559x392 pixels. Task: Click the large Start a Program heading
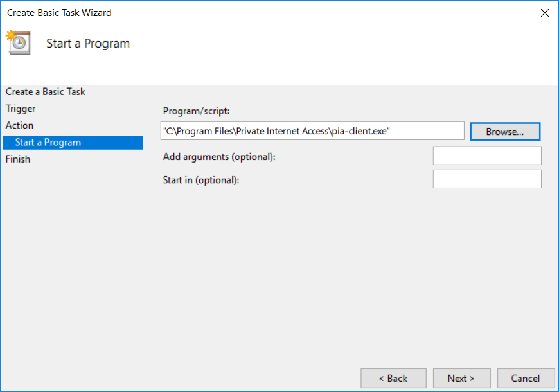click(88, 44)
